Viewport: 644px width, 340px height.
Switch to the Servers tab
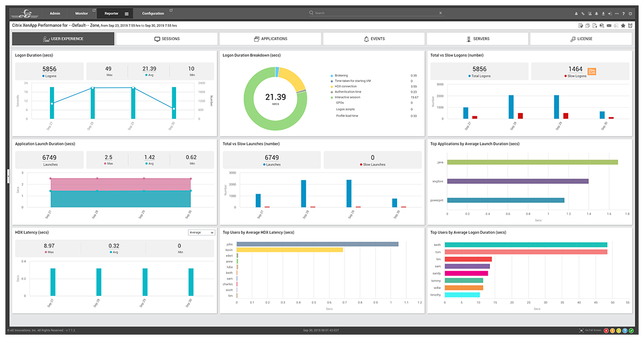(x=478, y=39)
